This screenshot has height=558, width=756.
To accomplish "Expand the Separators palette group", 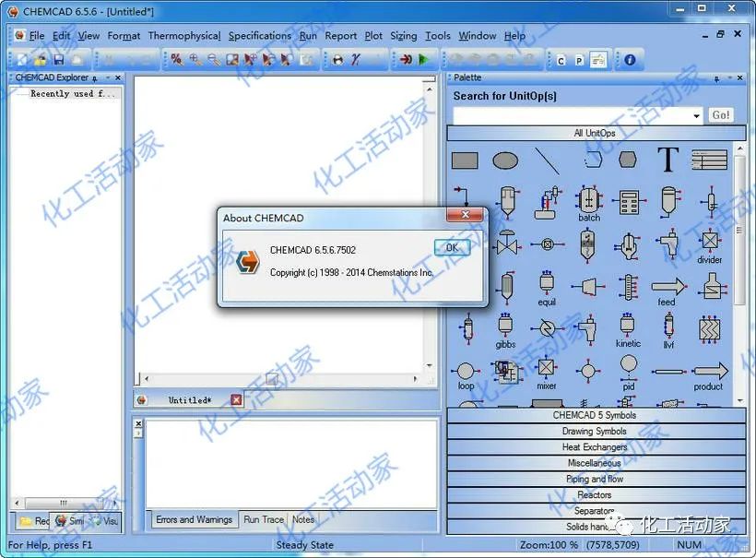I will click(x=596, y=511).
